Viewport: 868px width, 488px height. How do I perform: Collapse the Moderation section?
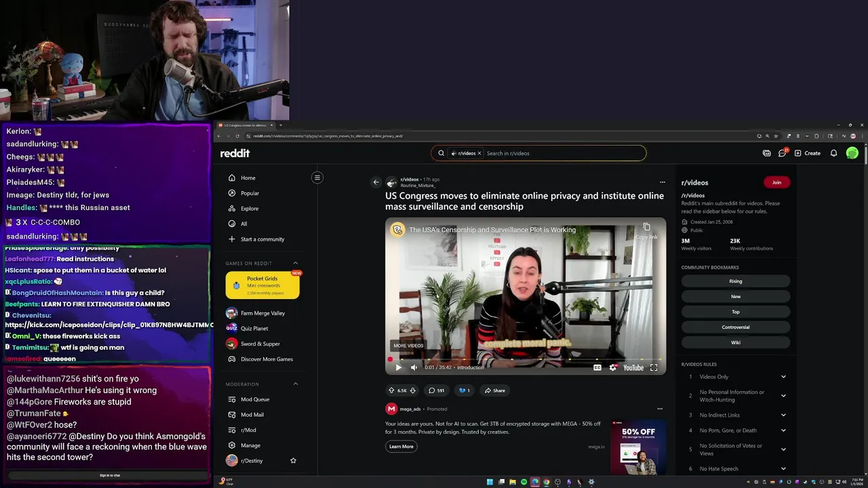(x=295, y=384)
